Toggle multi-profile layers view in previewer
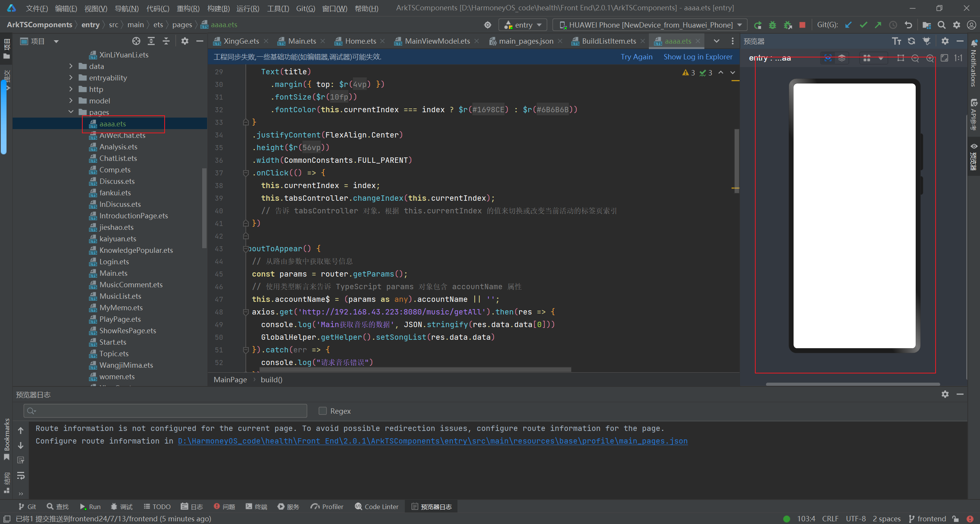The height and width of the screenshot is (524, 980). click(841, 58)
